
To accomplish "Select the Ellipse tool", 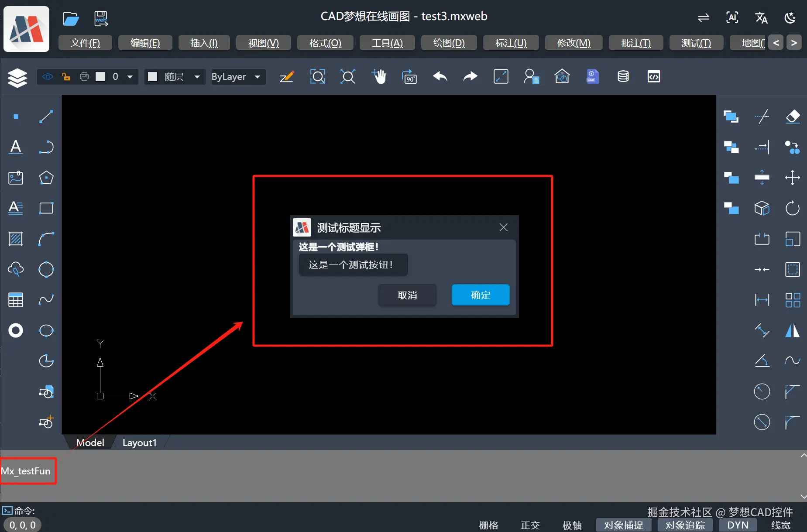I will point(46,330).
